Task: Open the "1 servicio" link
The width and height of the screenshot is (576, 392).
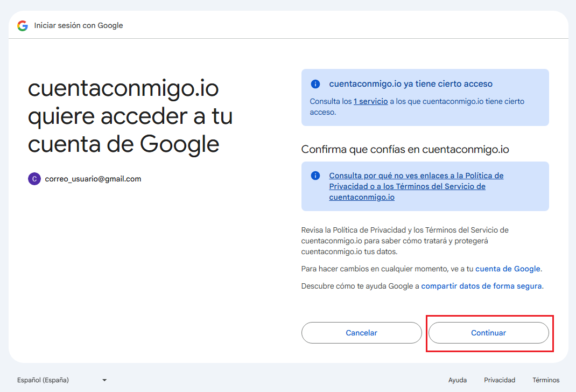Action: [371, 101]
